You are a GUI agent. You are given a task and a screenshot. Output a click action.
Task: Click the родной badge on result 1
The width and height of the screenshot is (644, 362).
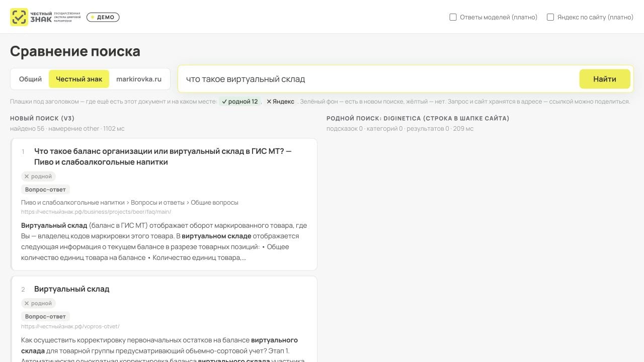pos(38,176)
